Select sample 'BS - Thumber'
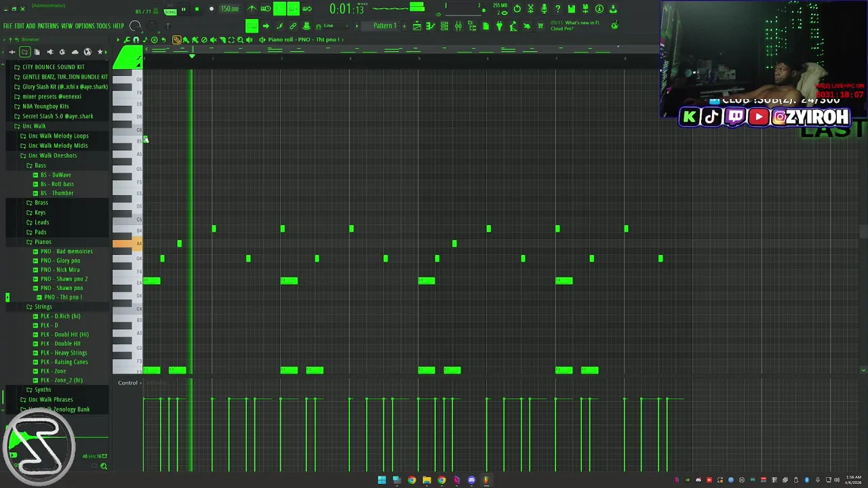 pos(57,193)
